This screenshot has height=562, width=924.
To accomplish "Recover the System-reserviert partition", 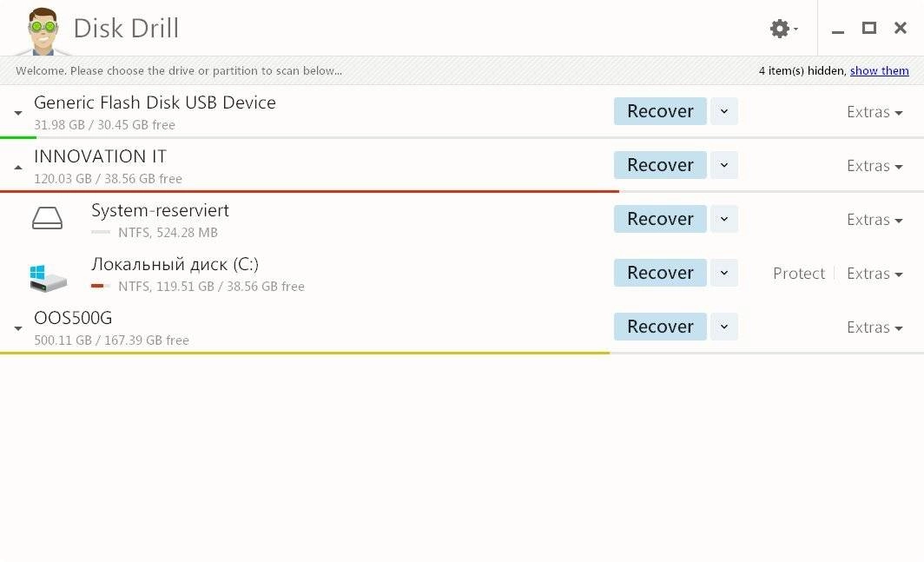I will (660, 219).
